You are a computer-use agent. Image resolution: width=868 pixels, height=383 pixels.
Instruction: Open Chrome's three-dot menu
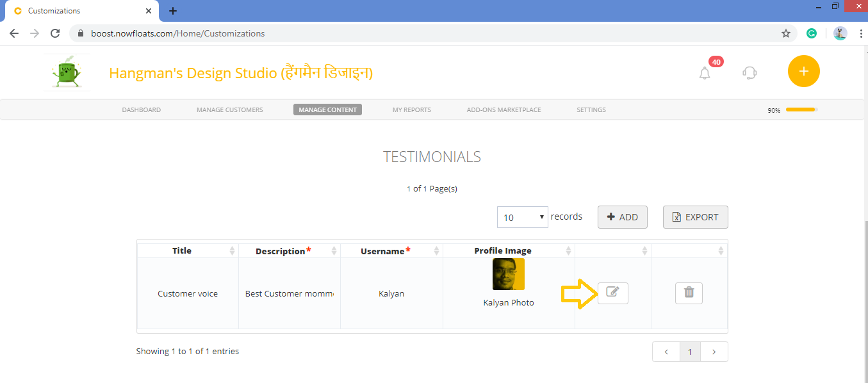[860, 33]
